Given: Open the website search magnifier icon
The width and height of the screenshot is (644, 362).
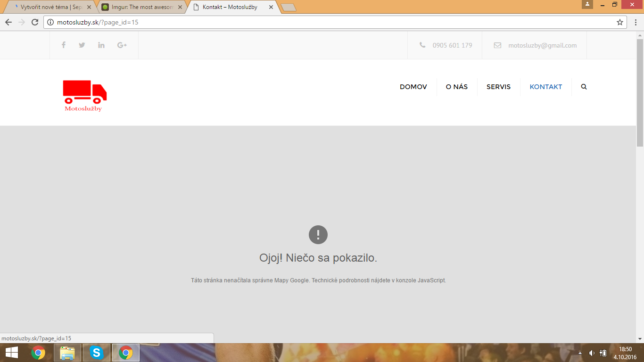Looking at the screenshot, I should [584, 87].
